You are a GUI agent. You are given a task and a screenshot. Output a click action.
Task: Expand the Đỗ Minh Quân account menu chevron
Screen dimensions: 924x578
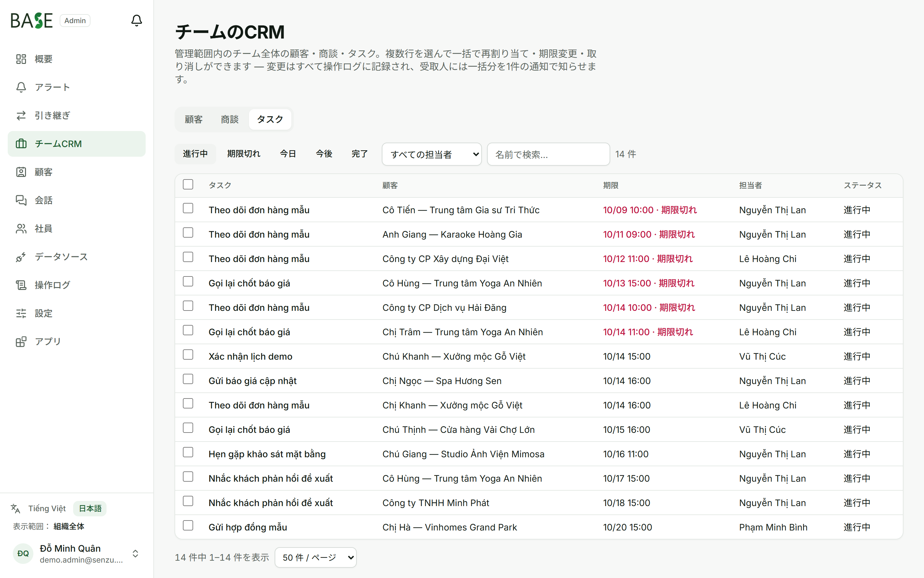pos(135,554)
